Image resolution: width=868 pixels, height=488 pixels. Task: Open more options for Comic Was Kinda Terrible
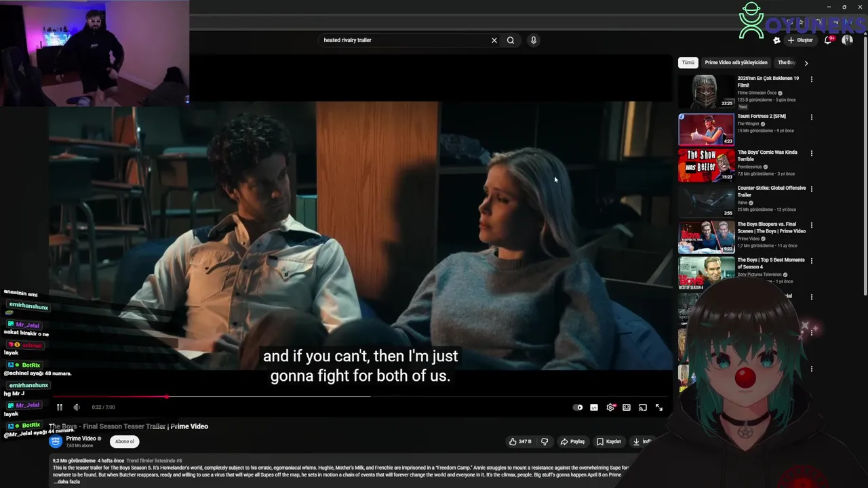click(811, 153)
